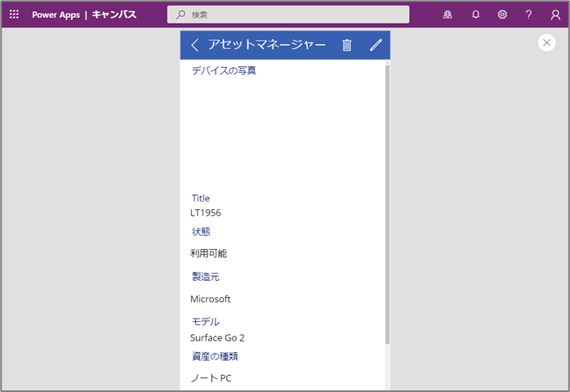Viewport: 570px width, 392px height.
Task: Click the キャンバス header label
Action: click(114, 15)
